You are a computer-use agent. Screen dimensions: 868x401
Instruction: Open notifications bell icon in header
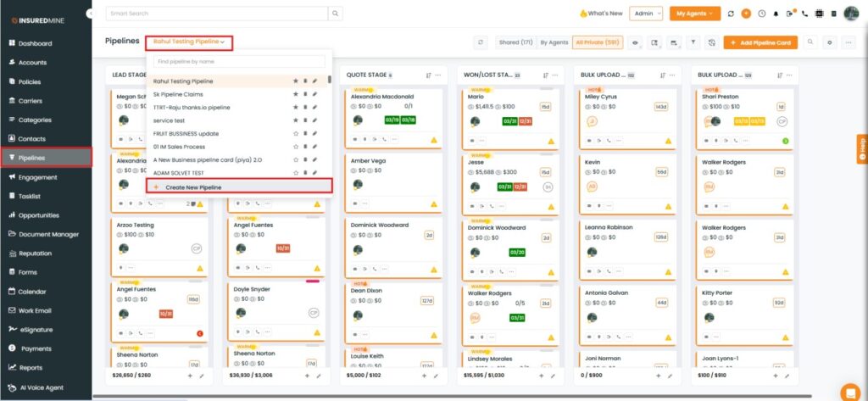(x=776, y=14)
